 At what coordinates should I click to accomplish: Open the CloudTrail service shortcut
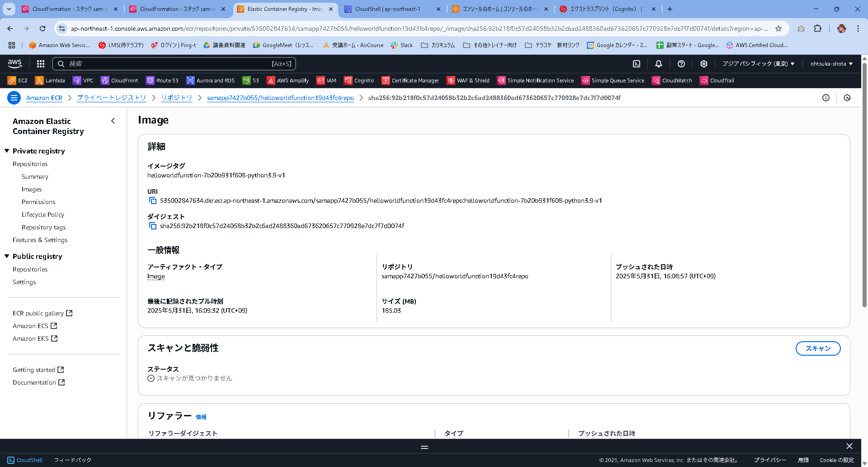(x=717, y=81)
